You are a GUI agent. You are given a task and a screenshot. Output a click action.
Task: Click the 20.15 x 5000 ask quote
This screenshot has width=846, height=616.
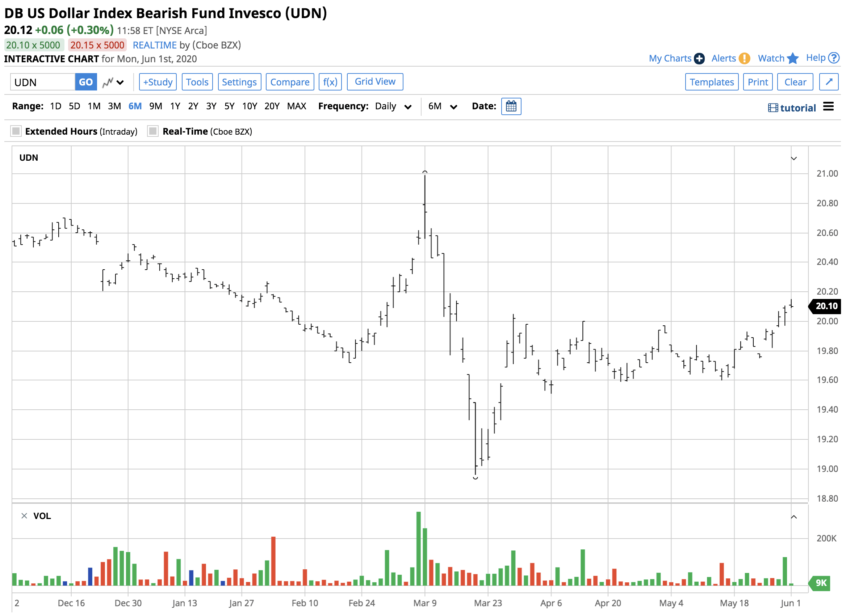pos(97,45)
